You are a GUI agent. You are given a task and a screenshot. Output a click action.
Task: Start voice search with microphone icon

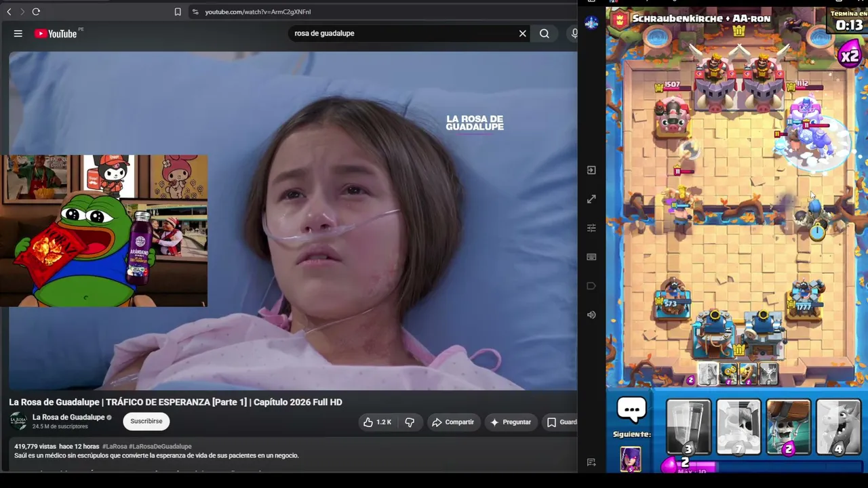574,33
